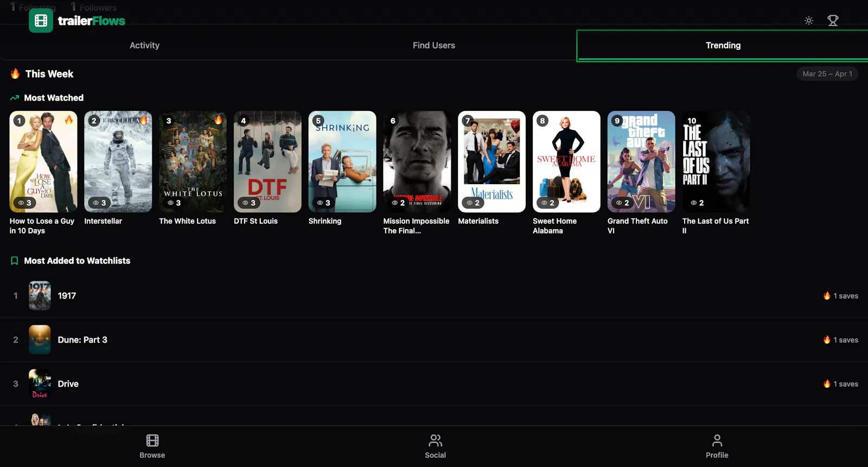The width and height of the screenshot is (868, 467).
Task: Click the 'Mission Impossible The Final...' title text
Action: point(417,226)
